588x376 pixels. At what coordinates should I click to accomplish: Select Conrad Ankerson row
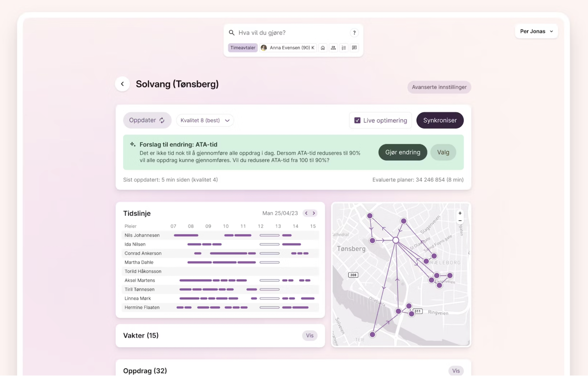pyautogui.click(x=220, y=253)
